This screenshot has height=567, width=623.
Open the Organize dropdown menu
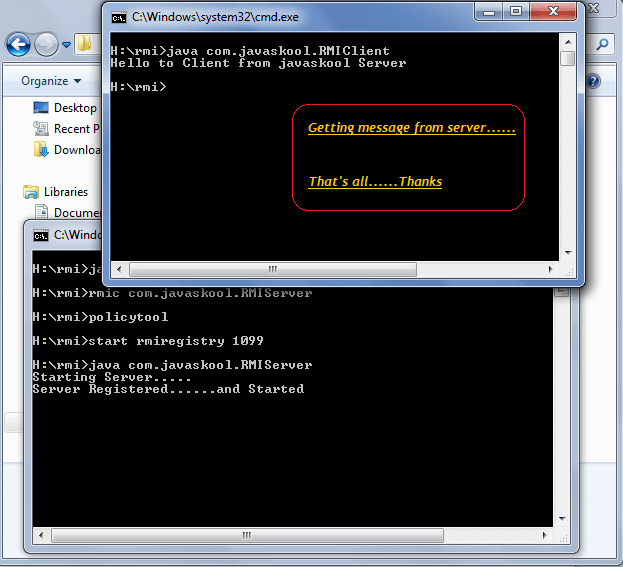(50, 81)
